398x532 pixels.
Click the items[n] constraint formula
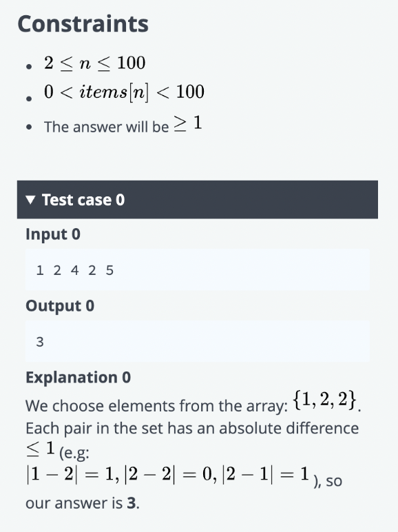point(124,92)
